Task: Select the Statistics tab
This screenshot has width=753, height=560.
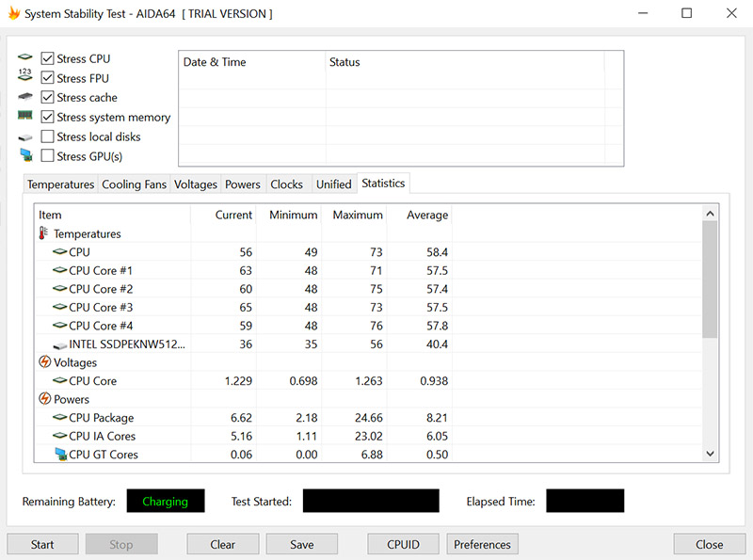Action: point(383,183)
